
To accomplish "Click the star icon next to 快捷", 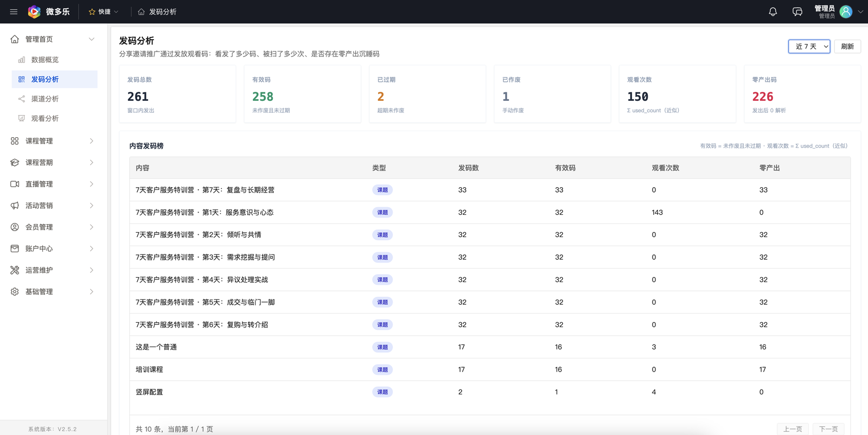I will click(92, 11).
